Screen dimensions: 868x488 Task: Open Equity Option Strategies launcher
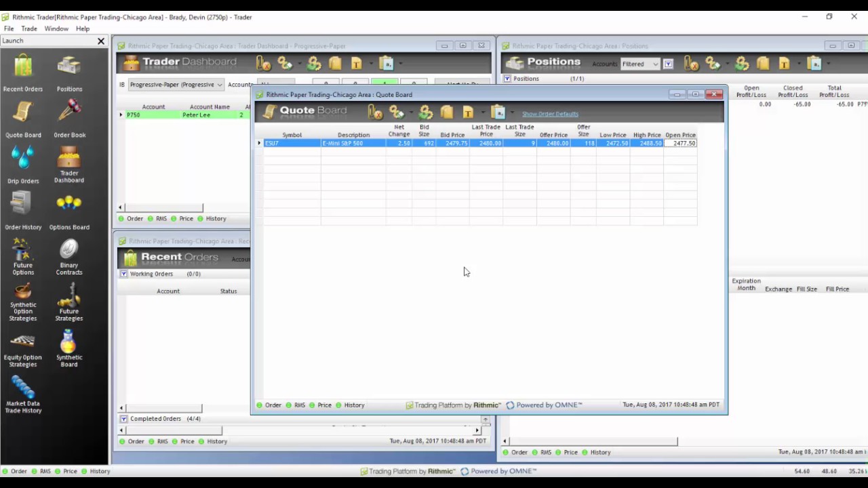click(x=23, y=348)
